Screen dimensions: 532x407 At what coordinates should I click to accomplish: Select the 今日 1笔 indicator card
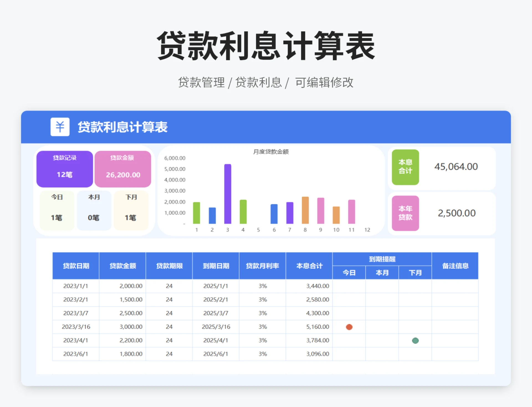point(57,210)
